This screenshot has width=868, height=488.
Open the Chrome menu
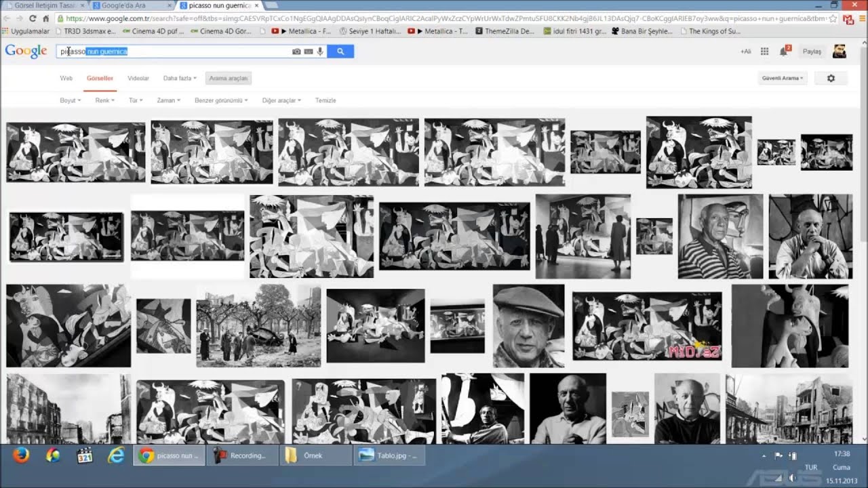pyautogui.click(x=861, y=19)
